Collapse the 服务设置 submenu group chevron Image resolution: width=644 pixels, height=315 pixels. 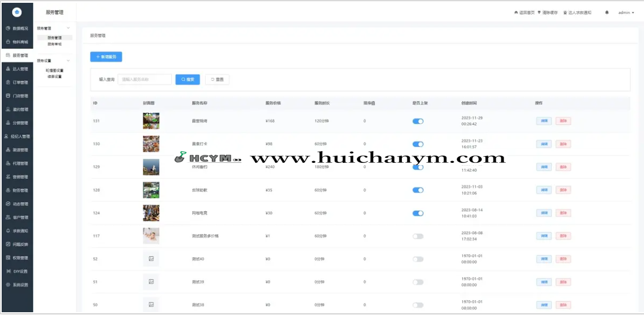click(68, 61)
